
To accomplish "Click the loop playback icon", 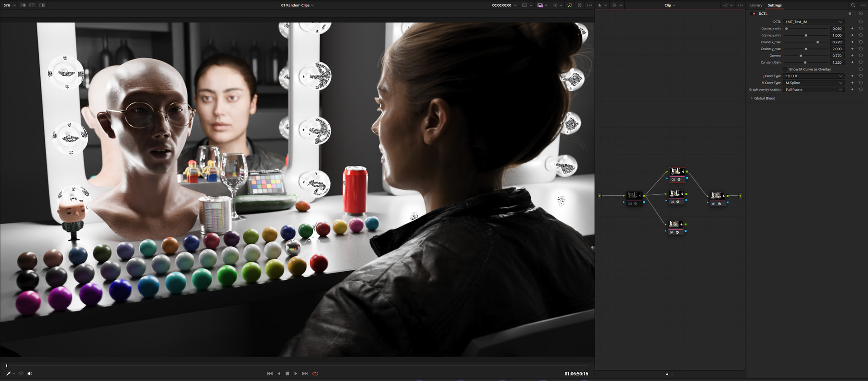I will click(x=315, y=373).
